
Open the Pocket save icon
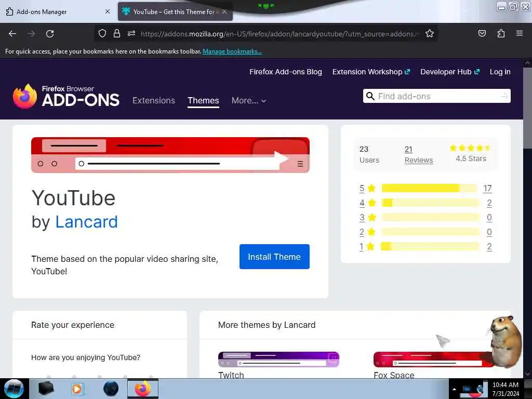click(x=482, y=33)
